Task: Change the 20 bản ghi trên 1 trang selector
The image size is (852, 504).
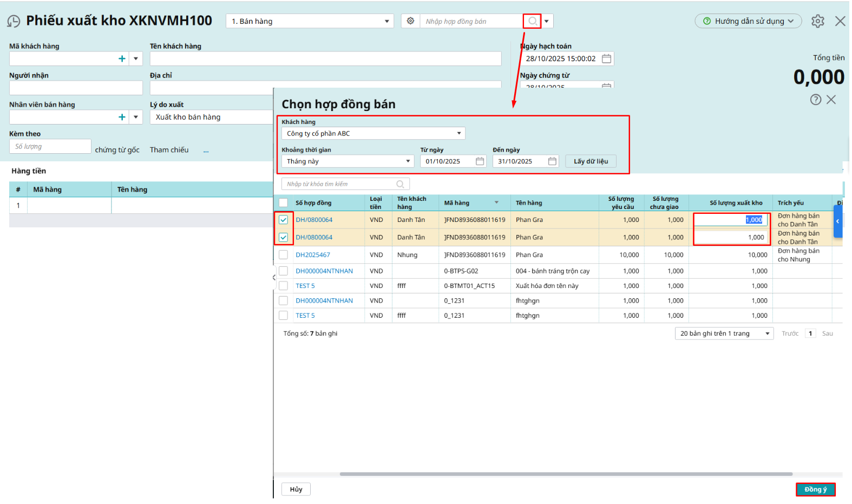Action: pyautogui.click(x=724, y=333)
